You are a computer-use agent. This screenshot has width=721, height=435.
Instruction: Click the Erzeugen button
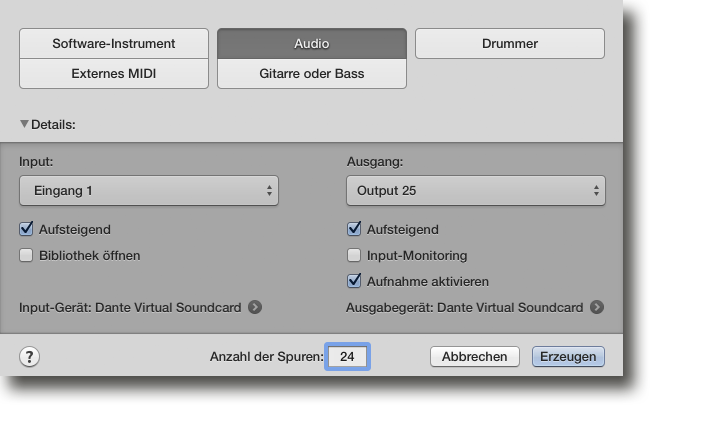[x=568, y=357]
